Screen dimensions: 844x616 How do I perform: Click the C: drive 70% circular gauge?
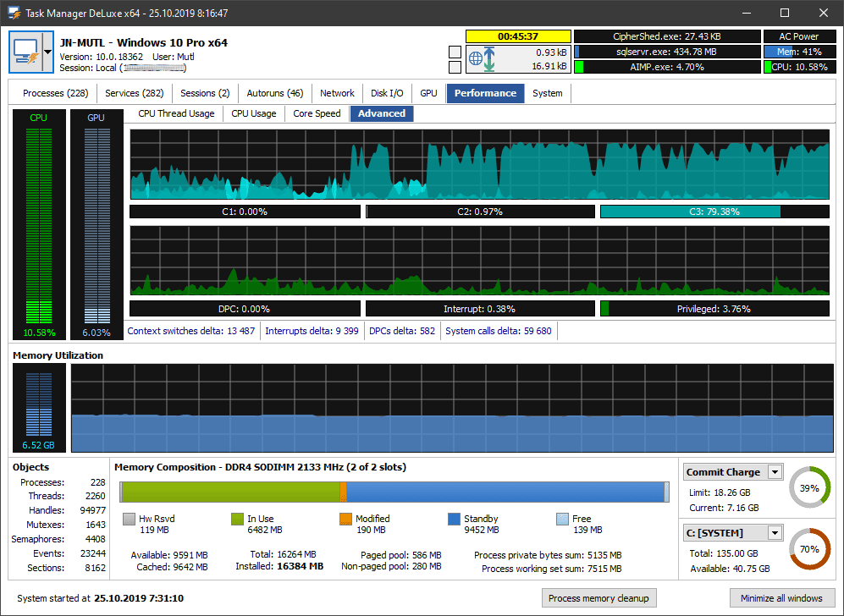809,548
